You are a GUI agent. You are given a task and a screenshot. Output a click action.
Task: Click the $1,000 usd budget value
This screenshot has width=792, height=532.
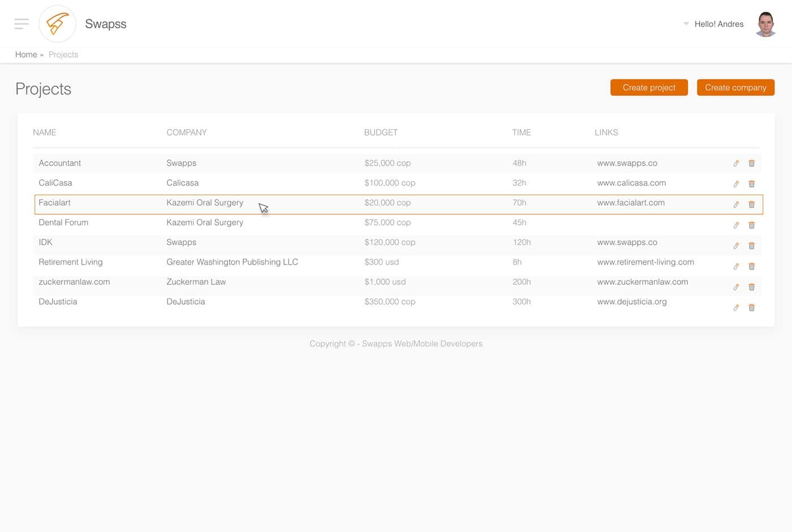[385, 282]
